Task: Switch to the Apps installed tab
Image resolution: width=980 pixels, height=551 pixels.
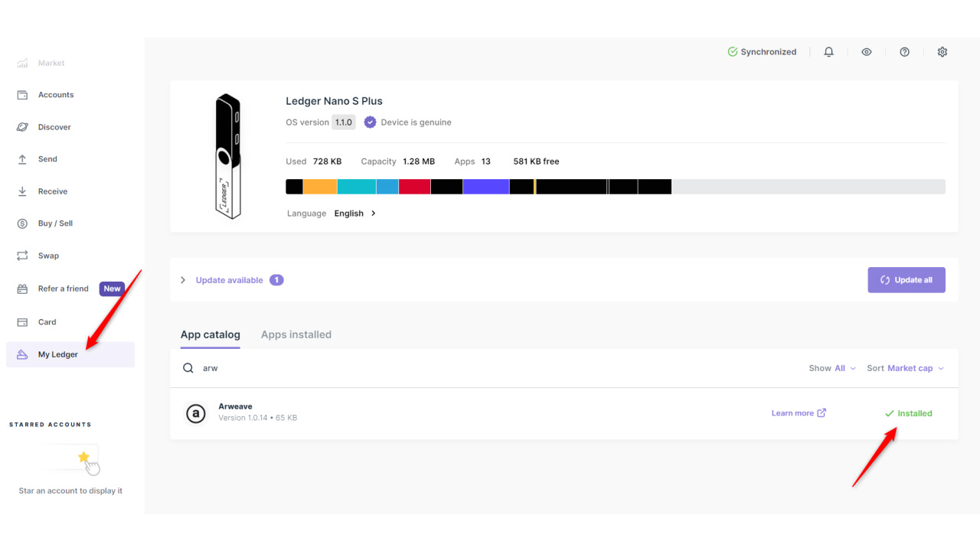Action: [296, 334]
